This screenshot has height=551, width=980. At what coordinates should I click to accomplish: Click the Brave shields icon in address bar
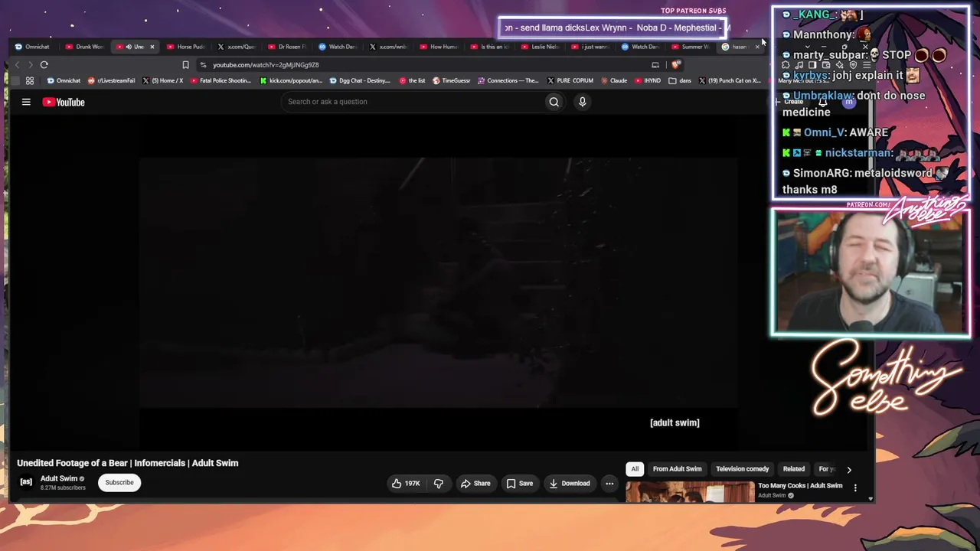pyautogui.click(x=675, y=65)
